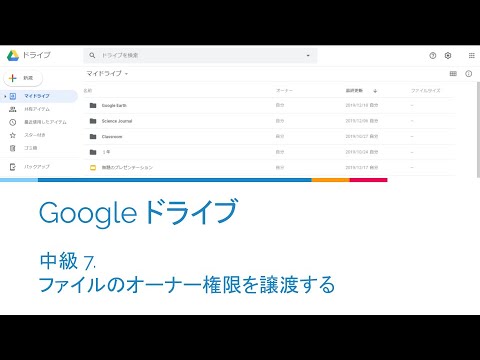Click the 2019/12/18 modified date cell

tap(362, 105)
